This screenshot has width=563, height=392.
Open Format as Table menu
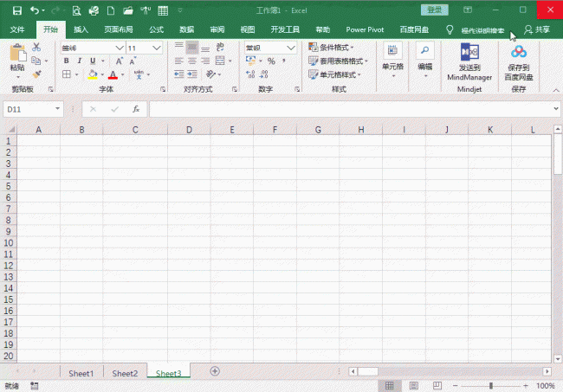point(338,61)
